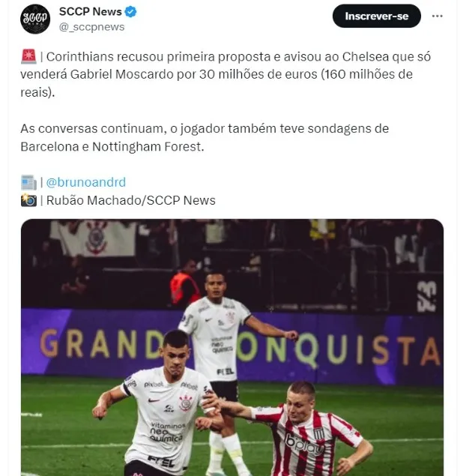Click the blue verified badge
460x476 pixels.
[131, 12]
